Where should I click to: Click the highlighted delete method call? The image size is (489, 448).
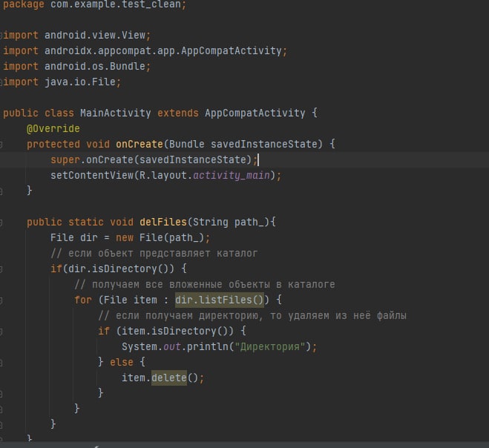[168, 378]
